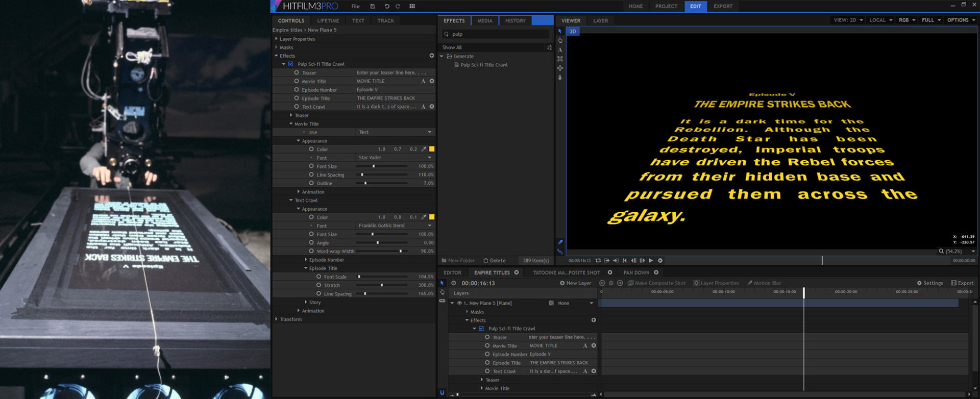
Task: Click timeline Settings button
Action: tap(930, 283)
